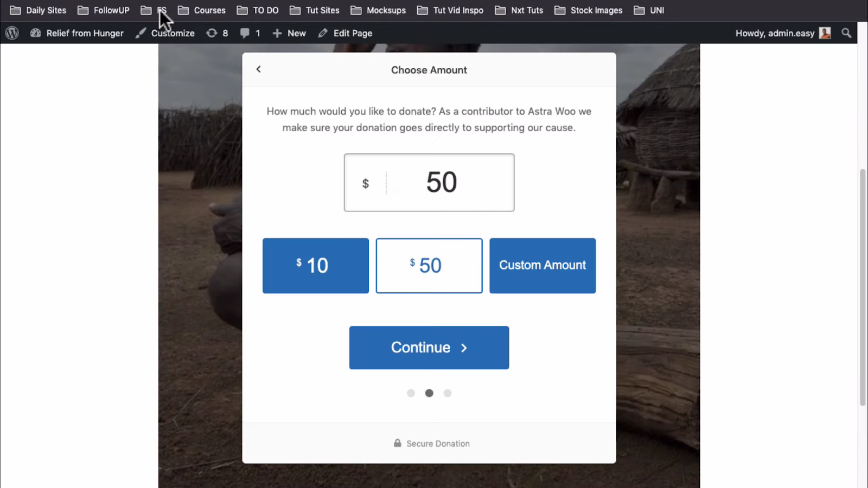Open the WordPress logo menu
The image size is (868, 488).
12,33
